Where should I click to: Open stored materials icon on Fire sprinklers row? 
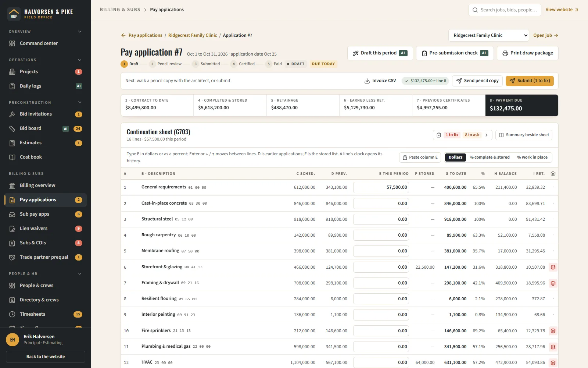pyautogui.click(x=553, y=331)
